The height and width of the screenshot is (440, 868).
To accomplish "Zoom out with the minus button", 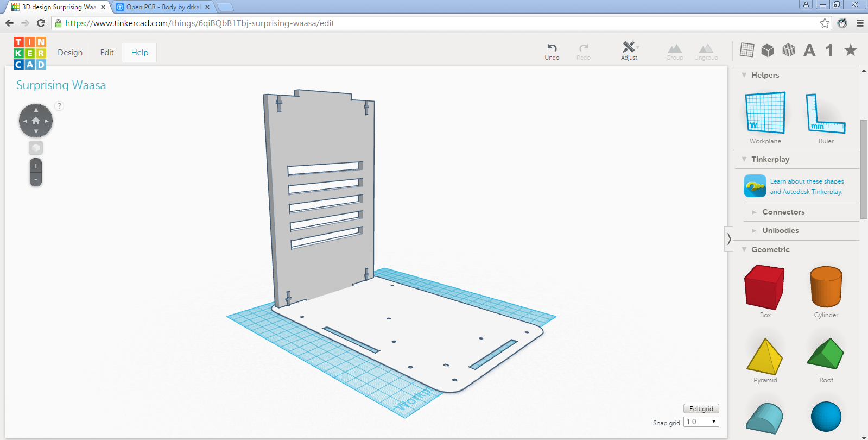I will tap(36, 179).
